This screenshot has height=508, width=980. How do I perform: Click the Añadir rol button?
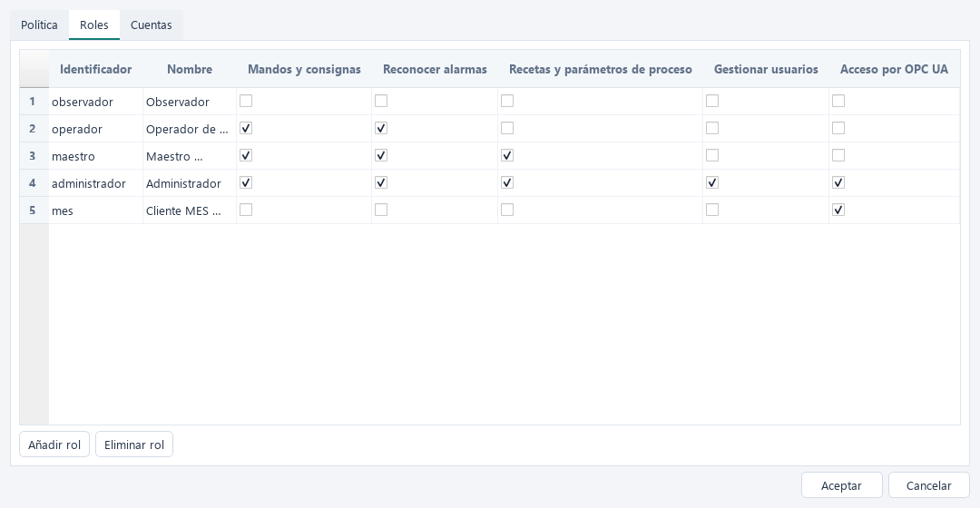pyautogui.click(x=54, y=444)
